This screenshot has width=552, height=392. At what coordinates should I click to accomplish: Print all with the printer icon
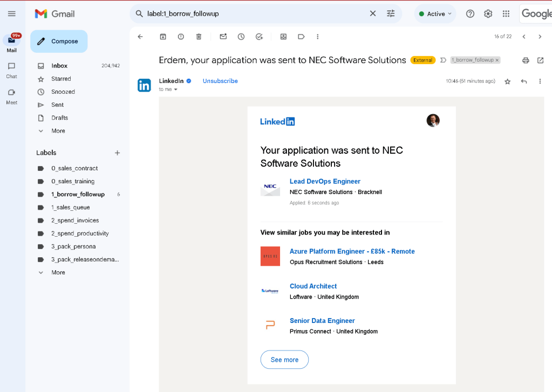click(526, 60)
